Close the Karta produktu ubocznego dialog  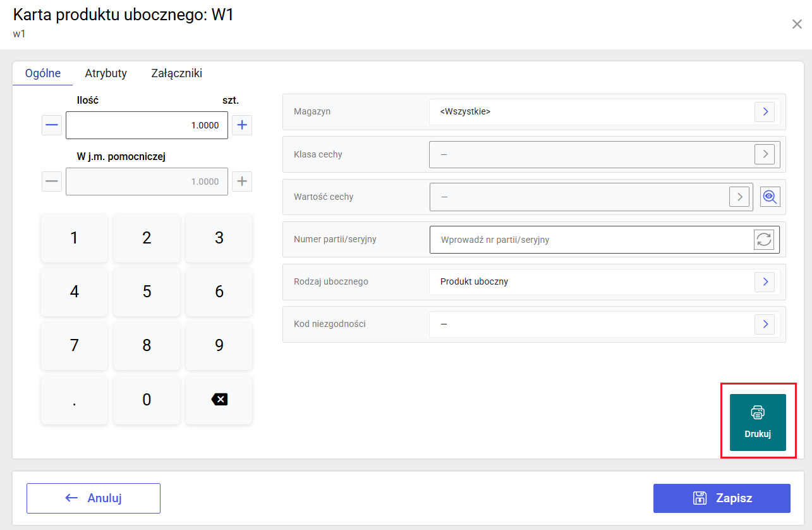click(x=797, y=24)
